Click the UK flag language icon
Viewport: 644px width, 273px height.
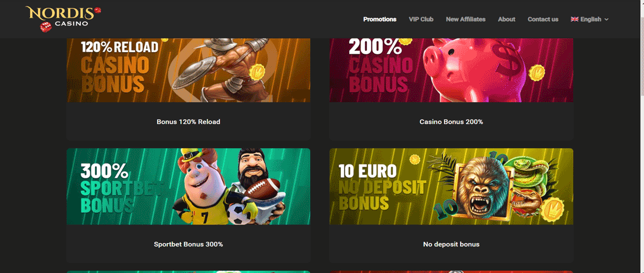pyautogui.click(x=574, y=19)
